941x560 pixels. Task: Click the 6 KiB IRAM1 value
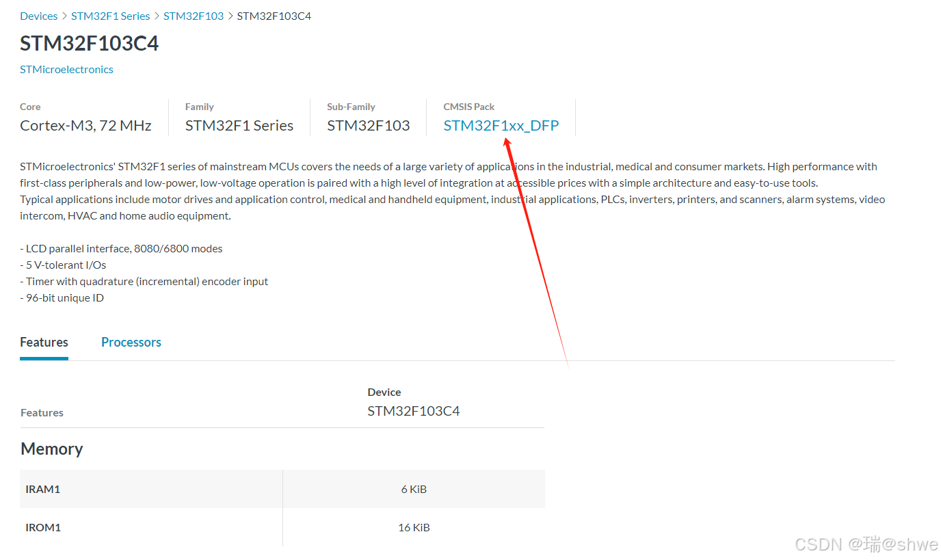coord(414,489)
